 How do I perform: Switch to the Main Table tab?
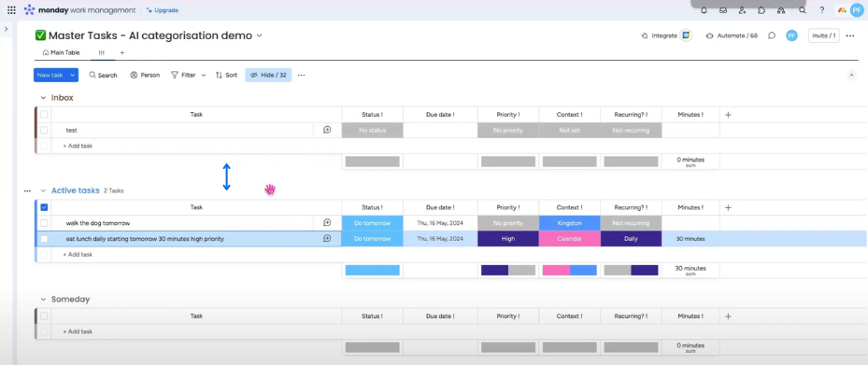coord(62,52)
